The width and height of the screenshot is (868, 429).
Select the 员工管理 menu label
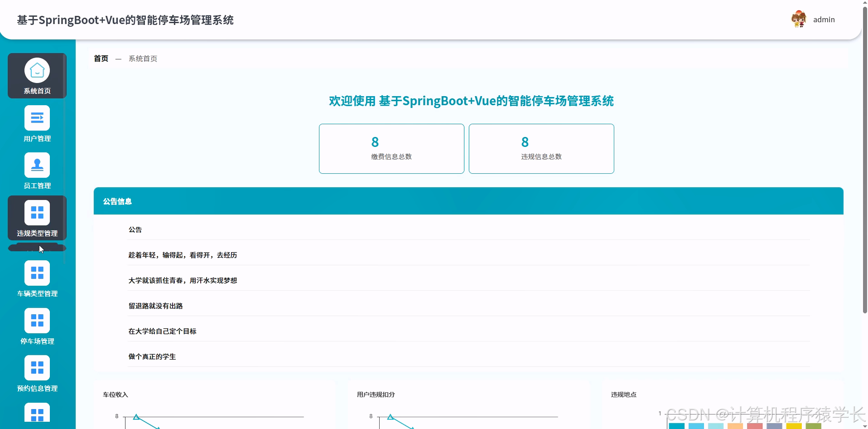(37, 186)
